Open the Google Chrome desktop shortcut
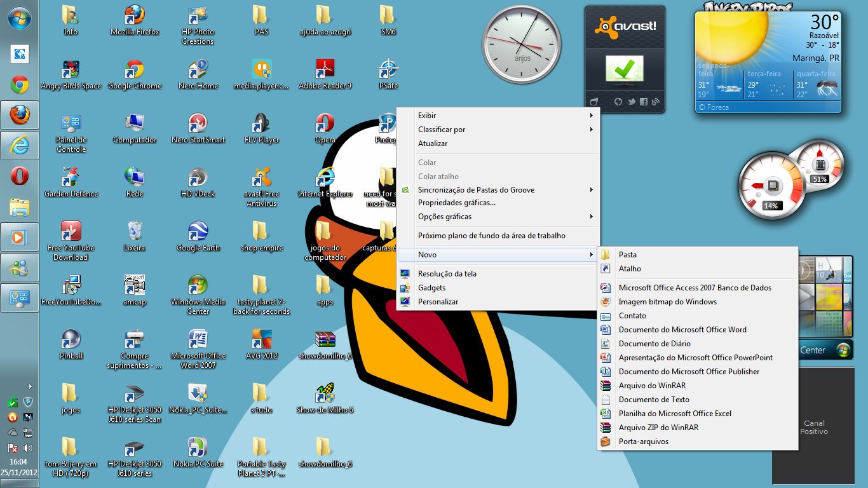 [135, 74]
